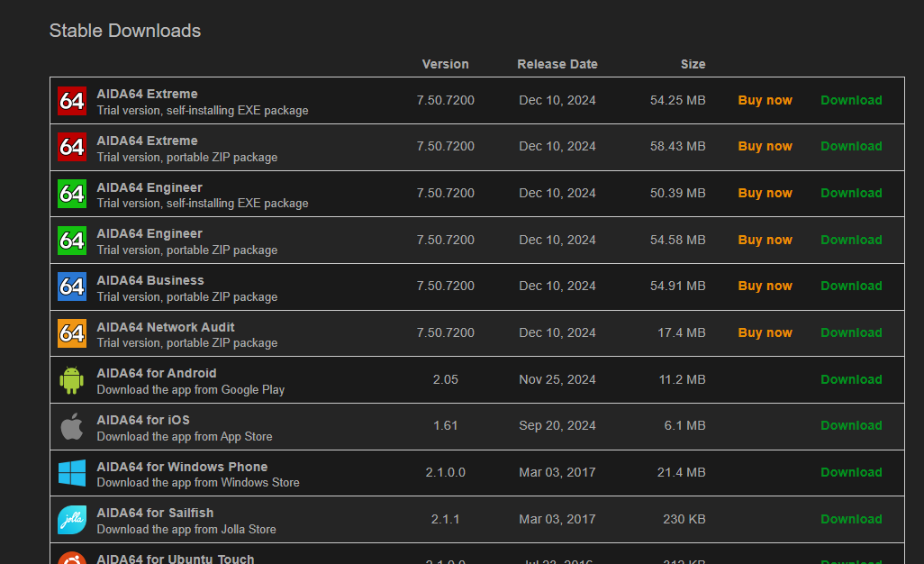The width and height of the screenshot is (924, 564).
Task: Buy AIDA64 Extreme portable ZIP package
Action: pyautogui.click(x=765, y=147)
